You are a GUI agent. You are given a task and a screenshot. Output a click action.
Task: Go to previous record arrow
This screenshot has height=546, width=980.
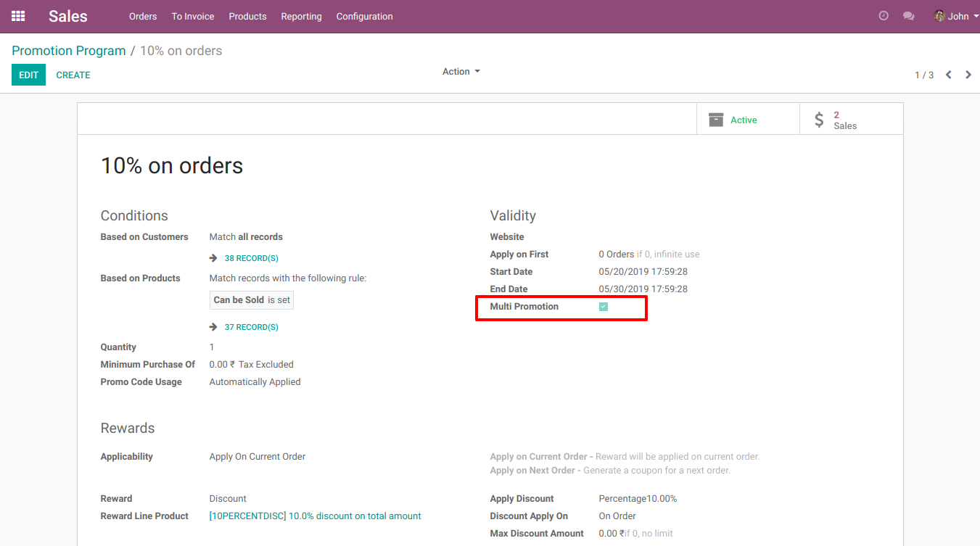pyautogui.click(x=948, y=75)
